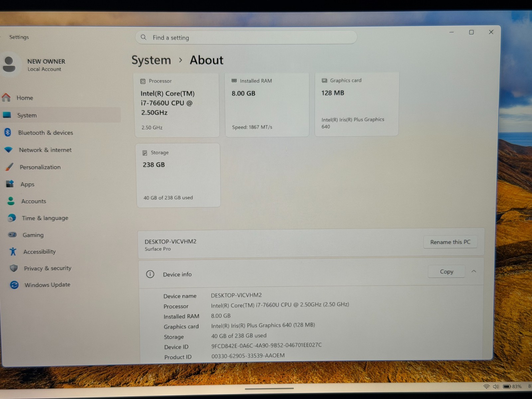
Task: Click the Accessibility figure icon
Action: pos(13,251)
